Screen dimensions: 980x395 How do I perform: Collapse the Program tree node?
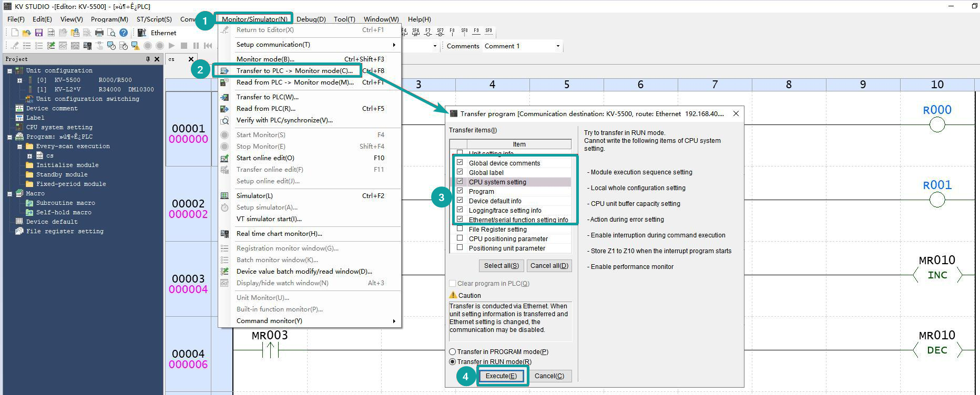point(9,137)
